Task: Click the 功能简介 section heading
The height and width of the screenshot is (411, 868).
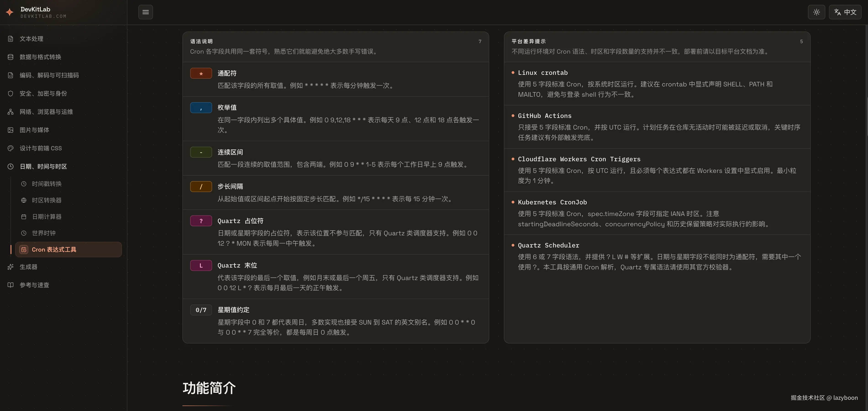Action: tap(209, 388)
